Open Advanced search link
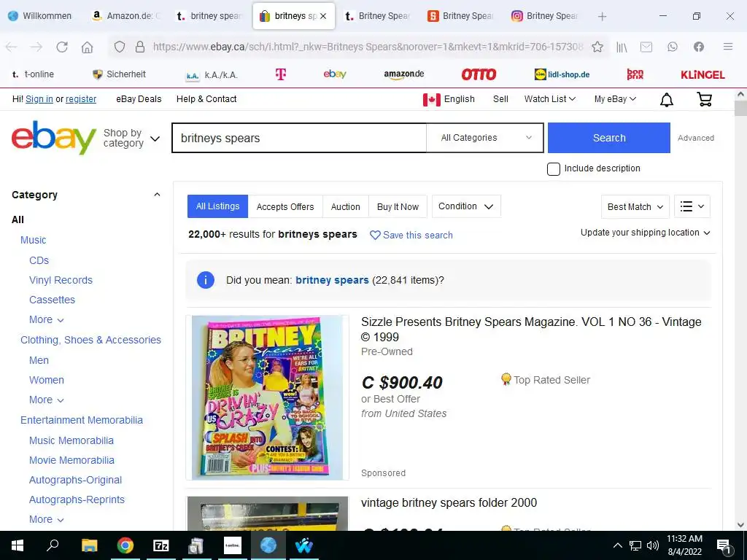 point(695,138)
